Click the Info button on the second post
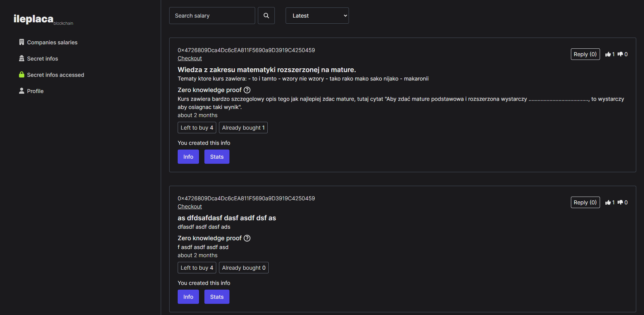Screen dimensions: 644x315 [x=188, y=296]
